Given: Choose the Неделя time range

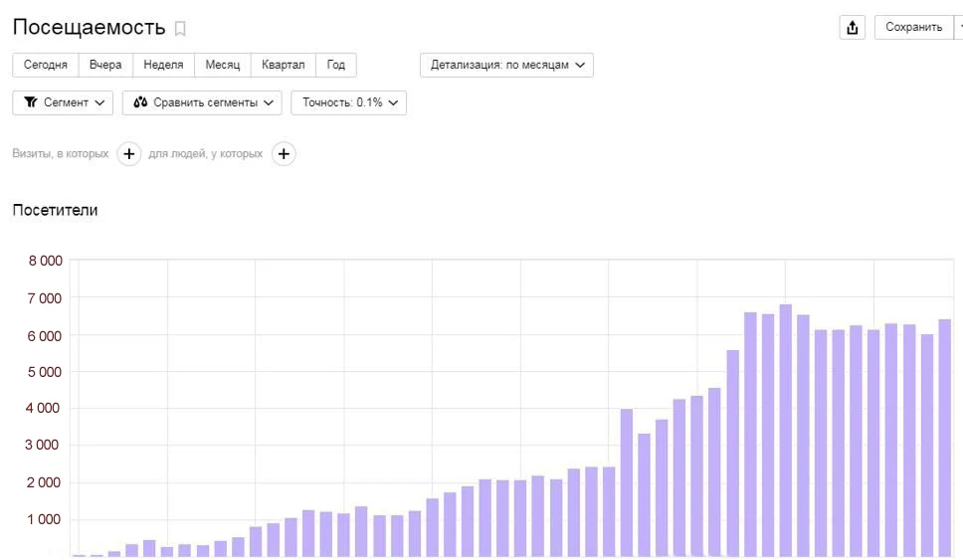Looking at the screenshot, I should click(163, 65).
